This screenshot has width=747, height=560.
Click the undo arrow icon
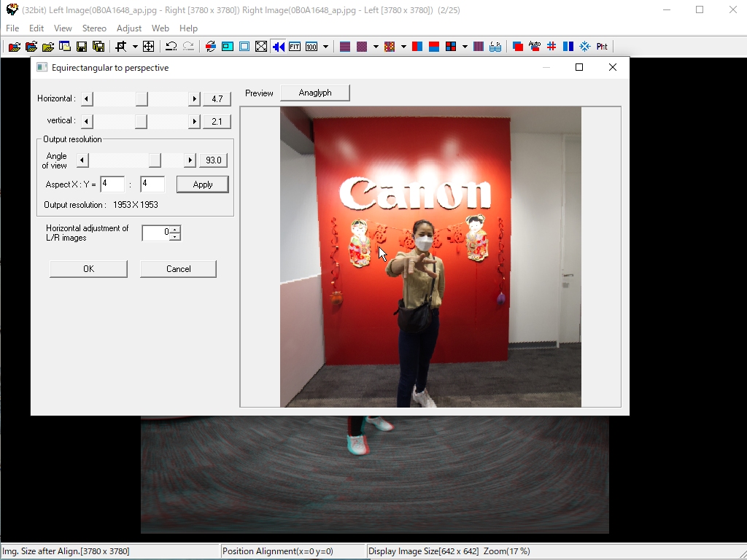pos(171,46)
